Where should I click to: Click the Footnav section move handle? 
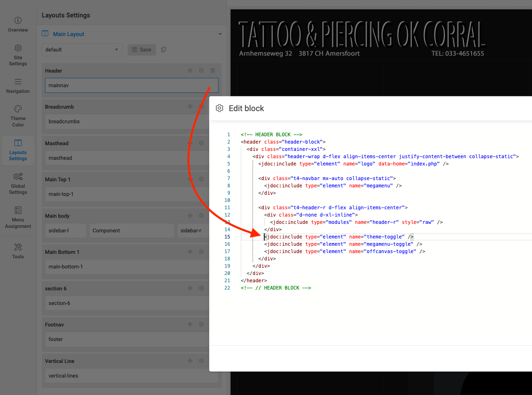[190, 324]
